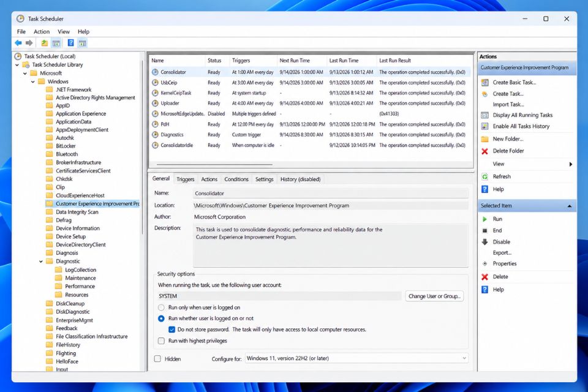Switch to the Triggers tab
The height and width of the screenshot is (392, 588).
click(x=185, y=179)
